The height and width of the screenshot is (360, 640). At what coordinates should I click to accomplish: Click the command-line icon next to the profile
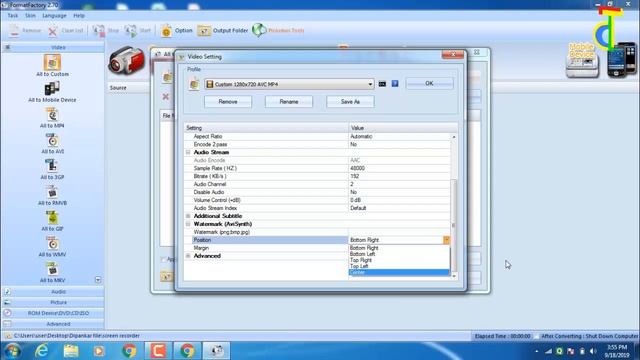click(x=382, y=84)
